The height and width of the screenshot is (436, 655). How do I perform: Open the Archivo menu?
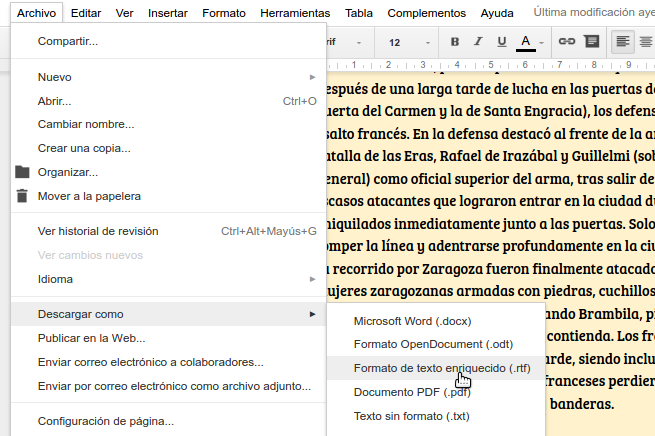[x=36, y=13]
